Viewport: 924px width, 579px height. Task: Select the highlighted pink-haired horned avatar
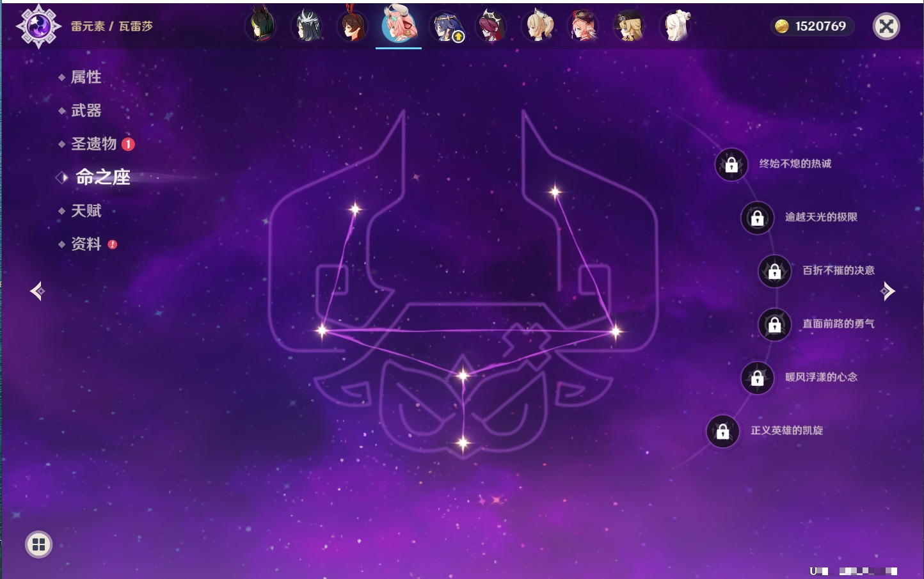(399, 24)
